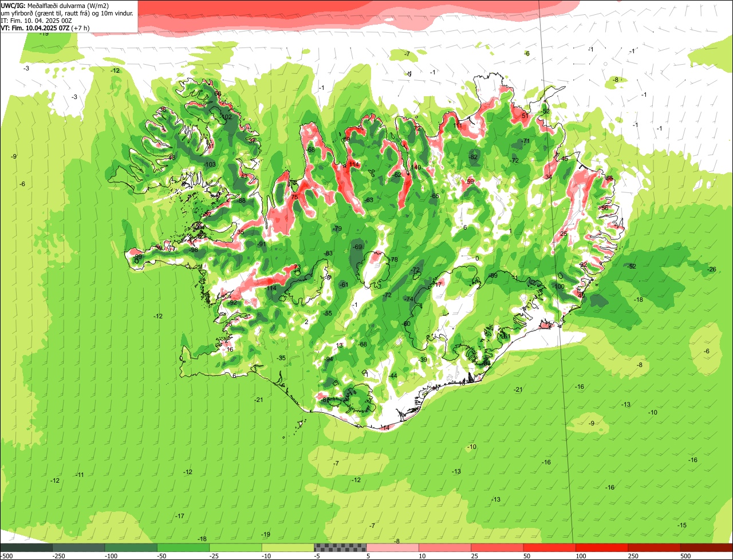Click the '-15' value in the southeast corner
The image size is (733, 560).
[682, 525]
